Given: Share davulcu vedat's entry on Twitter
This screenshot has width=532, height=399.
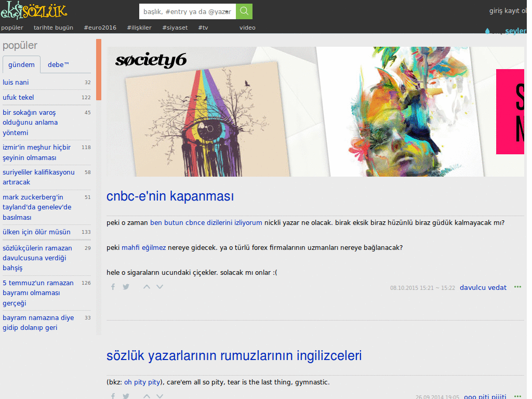Looking at the screenshot, I should click(x=126, y=286).
